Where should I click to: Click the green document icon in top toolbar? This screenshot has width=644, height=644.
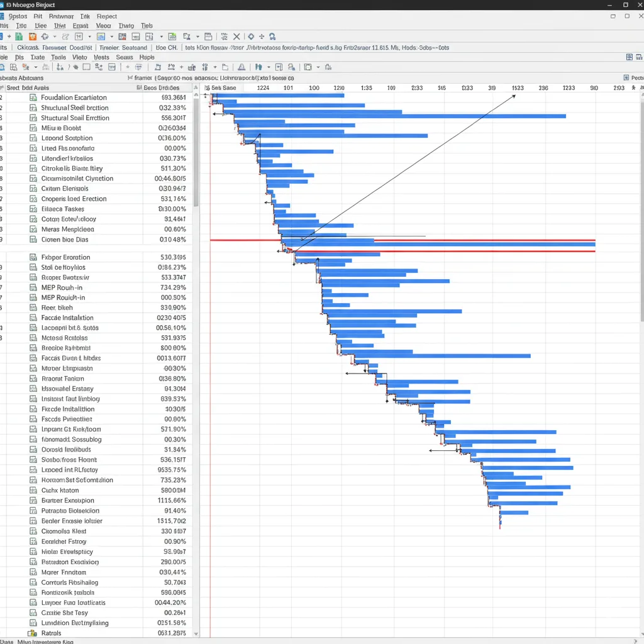tap(19, 37)
